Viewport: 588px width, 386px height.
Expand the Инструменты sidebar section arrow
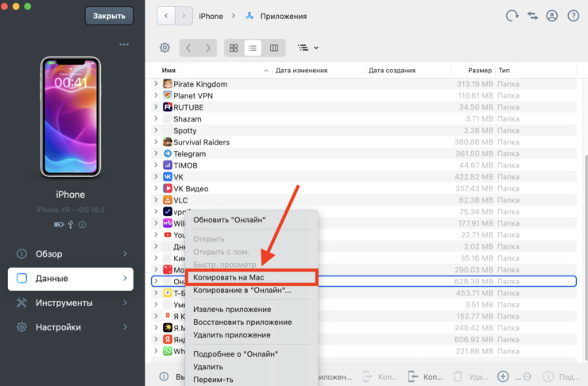[126, 303]
